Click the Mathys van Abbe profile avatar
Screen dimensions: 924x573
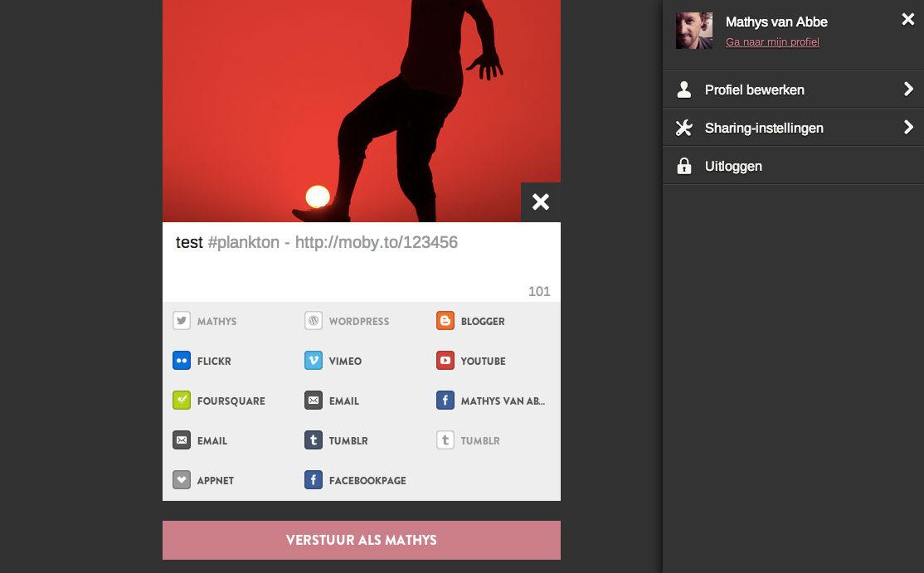point(694,31)
